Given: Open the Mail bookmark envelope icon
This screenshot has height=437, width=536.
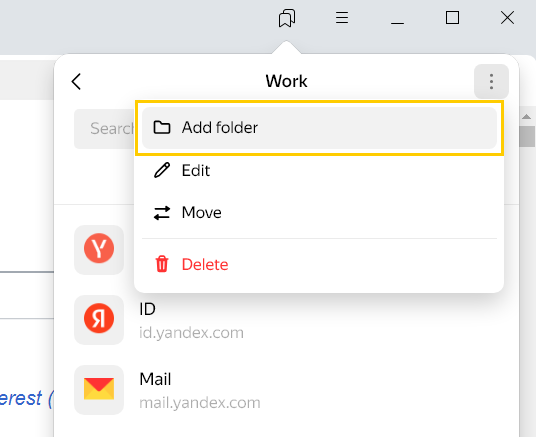Looking at the screenshot, I should [99, 389].
